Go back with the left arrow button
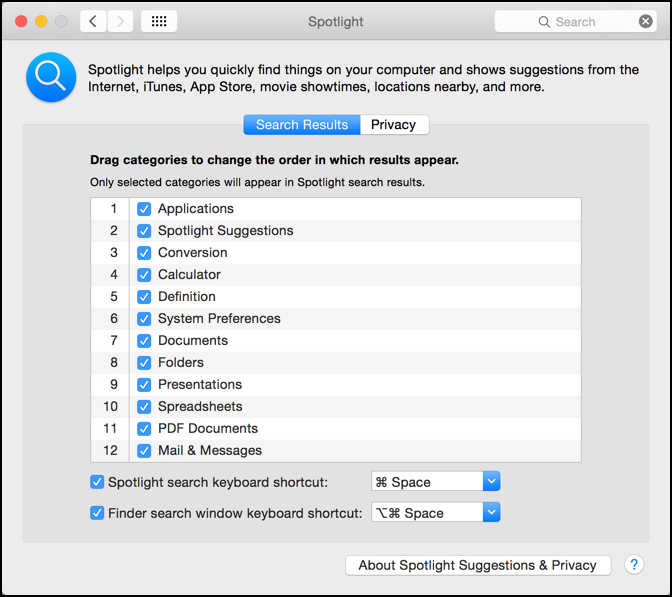This screenshot has height=597, width=672. [x=93, y=21]
